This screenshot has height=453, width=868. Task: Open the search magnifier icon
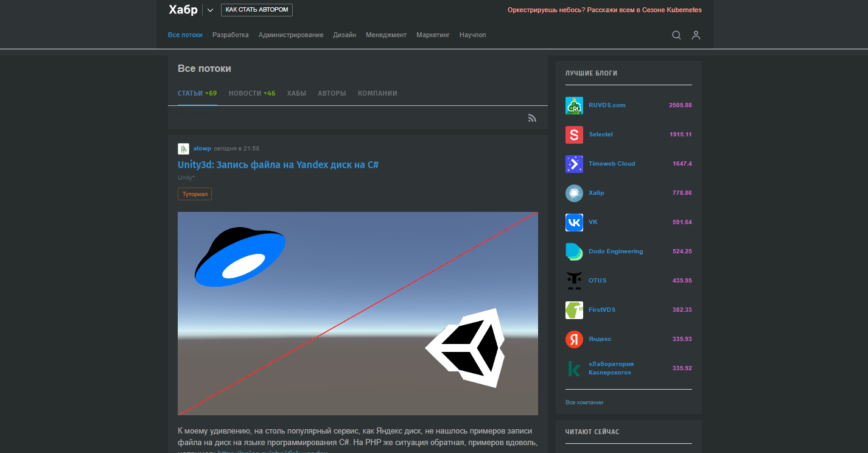coord(676,35)
